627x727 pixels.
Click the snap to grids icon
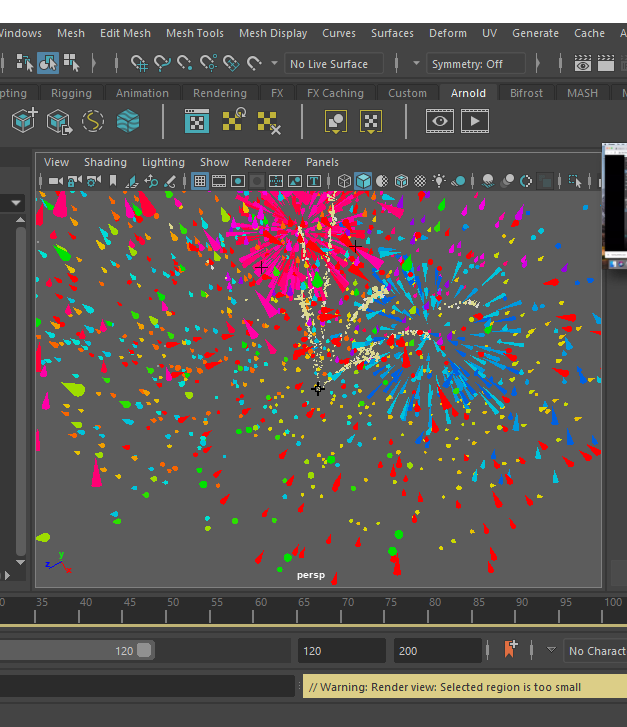click(x=140, y=64)
